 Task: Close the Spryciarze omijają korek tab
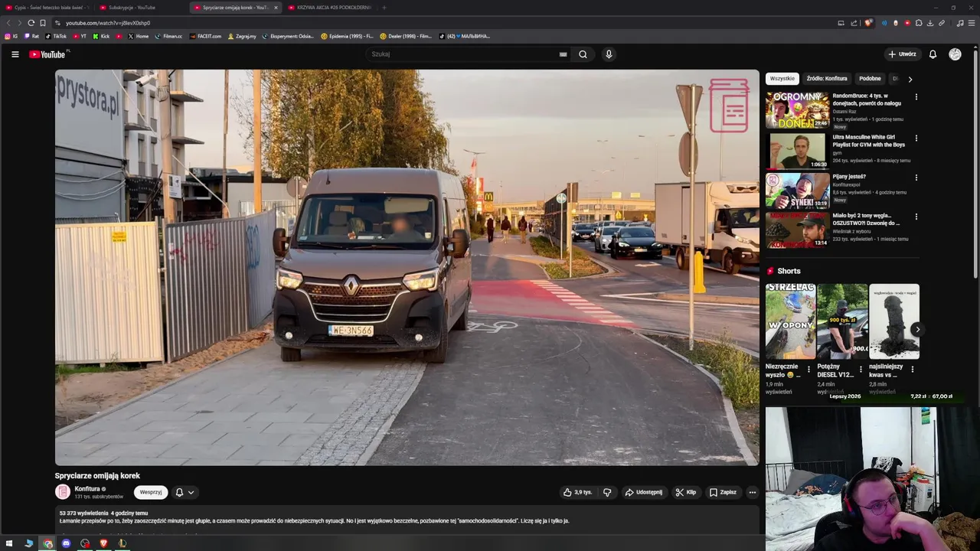[x=276, y=8]
